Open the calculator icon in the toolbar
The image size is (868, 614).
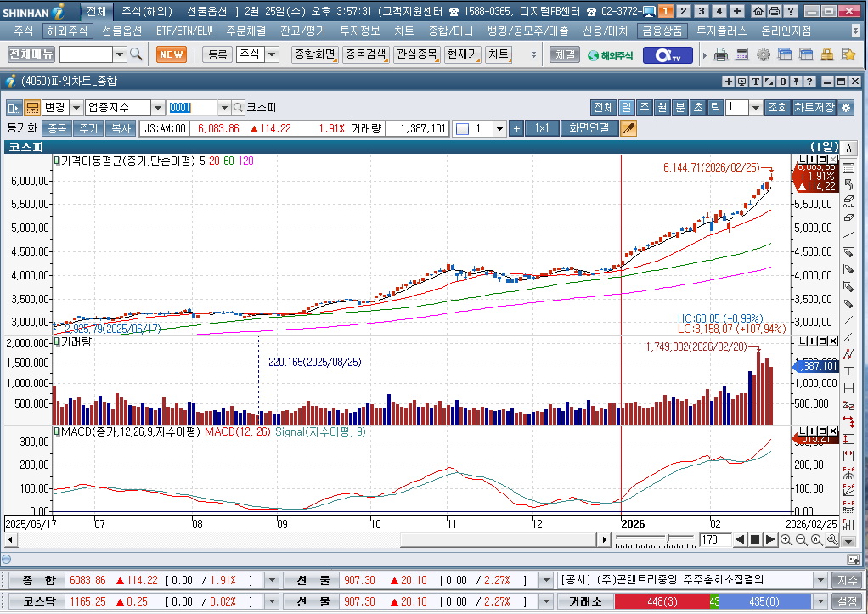[x=741, y=54]
